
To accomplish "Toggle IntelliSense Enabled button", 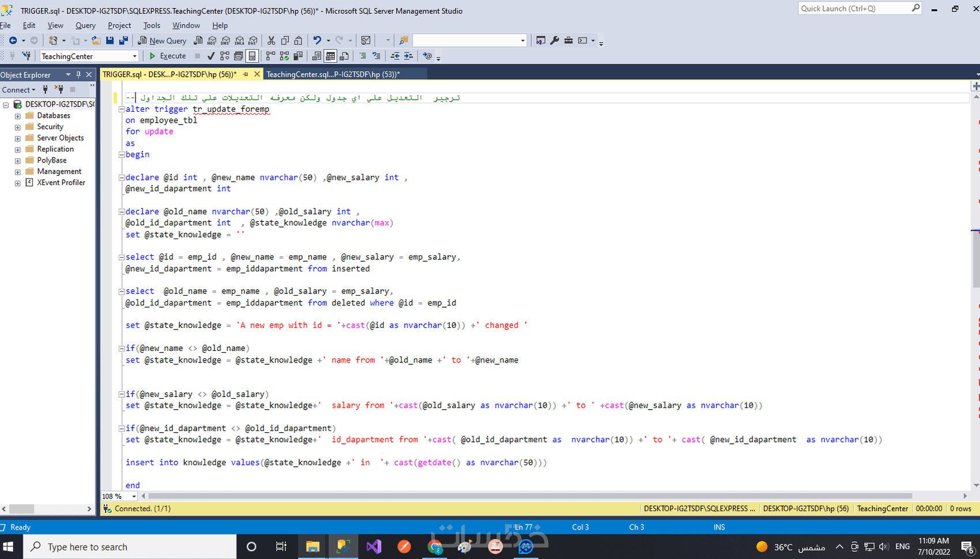I will (252, 56).
